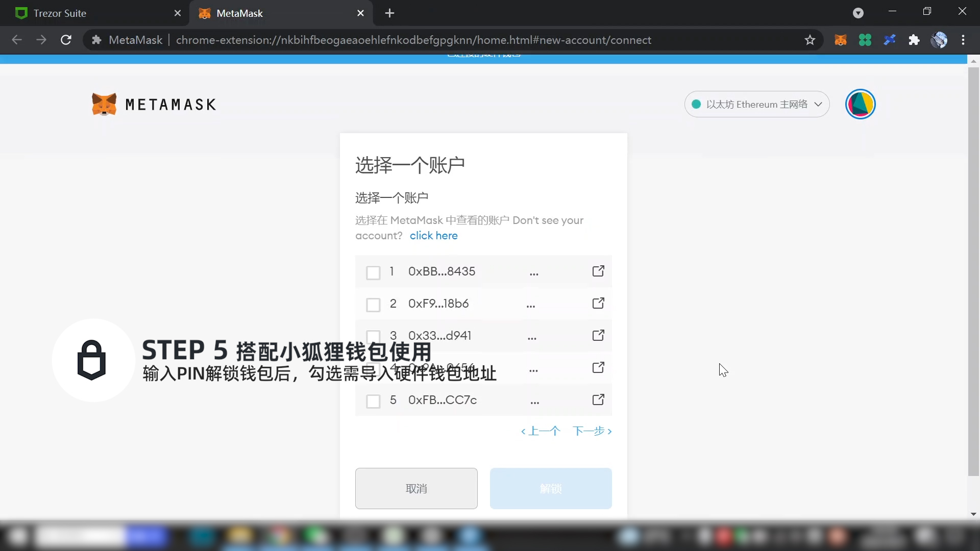Select the address text 0xFB...CC7c

point(442,400)
